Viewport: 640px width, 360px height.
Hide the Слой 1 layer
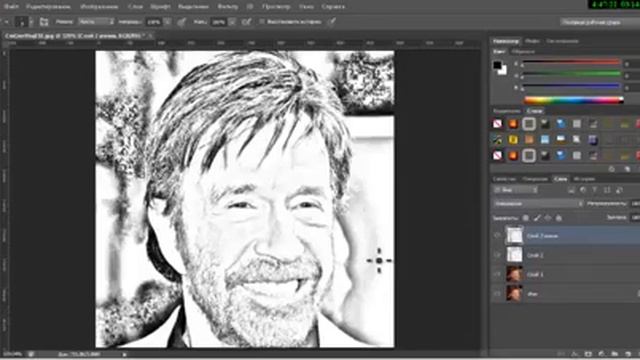pos(498,274)
